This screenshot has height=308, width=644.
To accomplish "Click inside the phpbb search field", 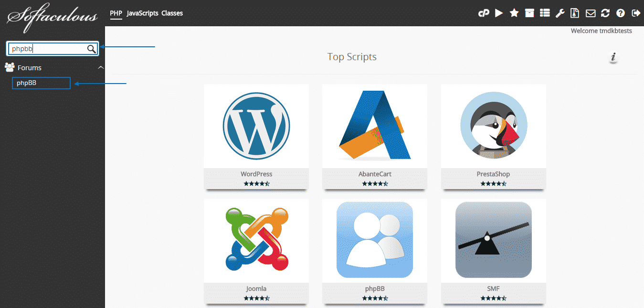I will 48,49.
